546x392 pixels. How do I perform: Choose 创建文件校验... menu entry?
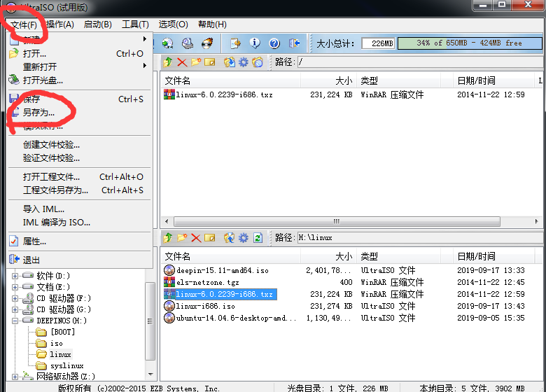80,144
